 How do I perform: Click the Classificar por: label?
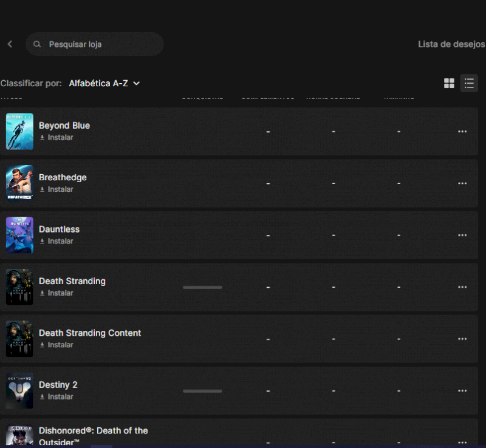point(31,83)
